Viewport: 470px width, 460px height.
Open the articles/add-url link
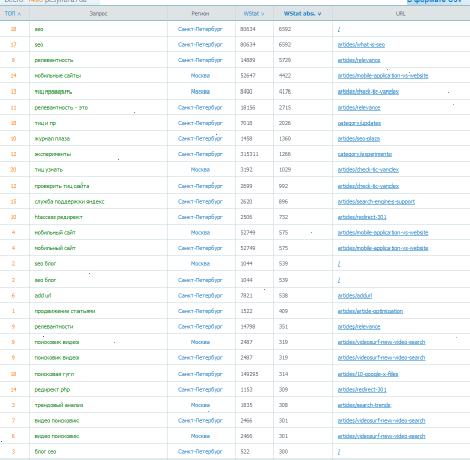[355, 296]
